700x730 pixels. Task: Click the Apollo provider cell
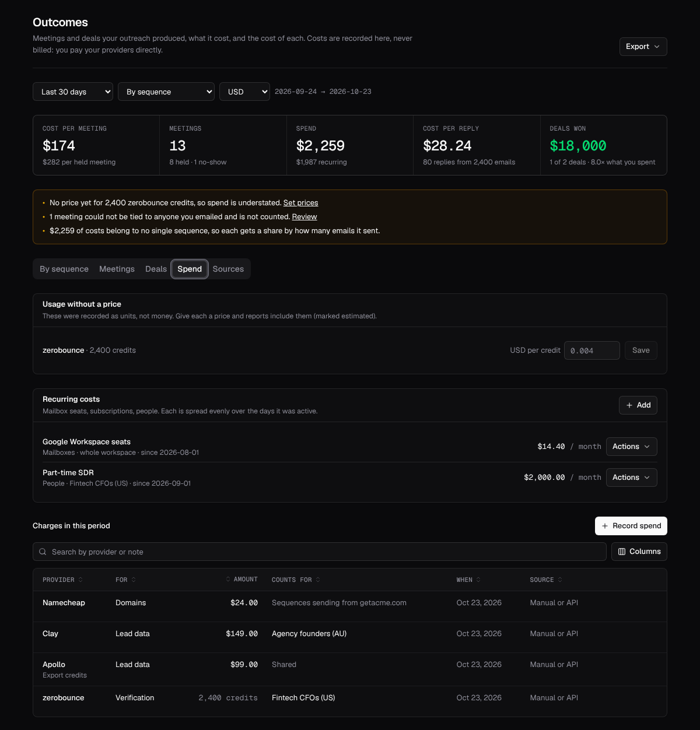coord(54,665)
